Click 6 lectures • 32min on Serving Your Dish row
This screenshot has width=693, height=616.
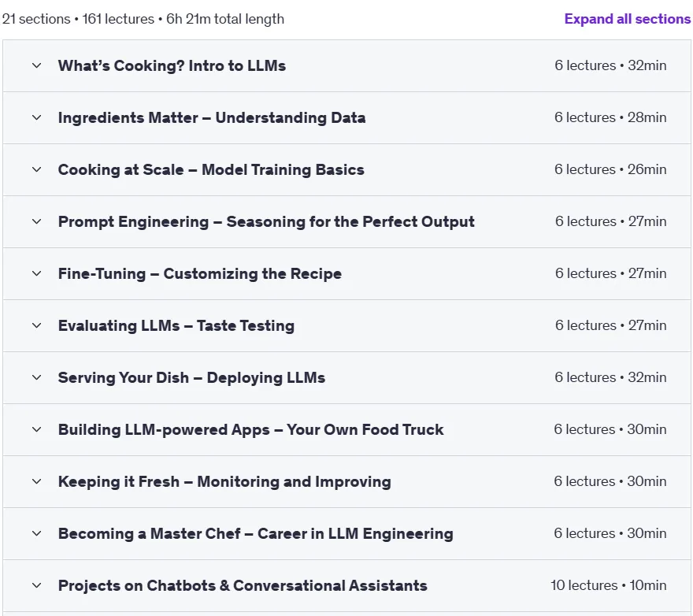(x=610, y=377)
